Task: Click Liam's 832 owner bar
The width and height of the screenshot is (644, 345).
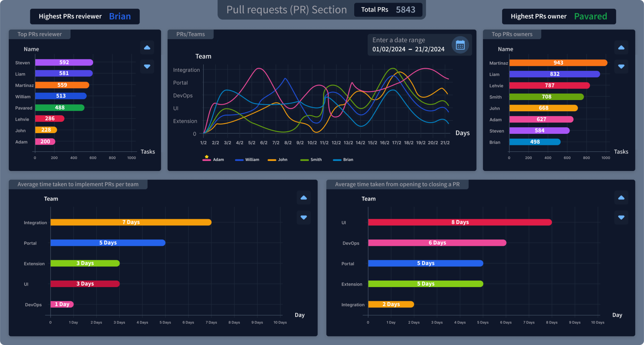Action: pyautogui.click(x=555, y=74)
